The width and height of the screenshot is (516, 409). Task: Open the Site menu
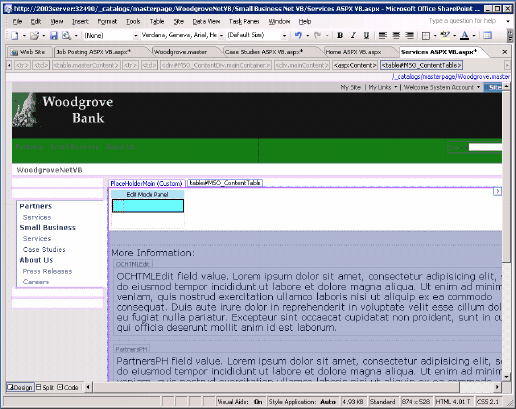point(179,22)
